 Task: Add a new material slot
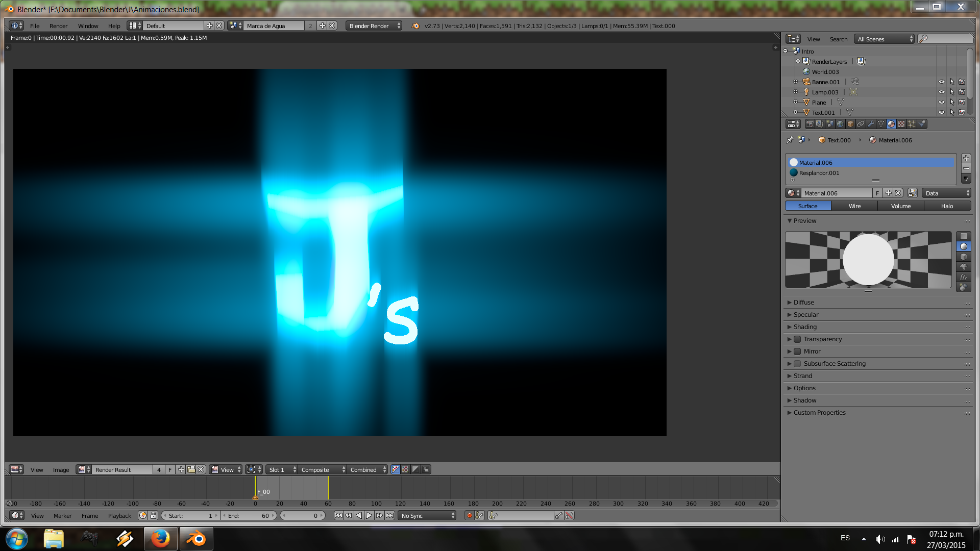click(x=966, y=158)
